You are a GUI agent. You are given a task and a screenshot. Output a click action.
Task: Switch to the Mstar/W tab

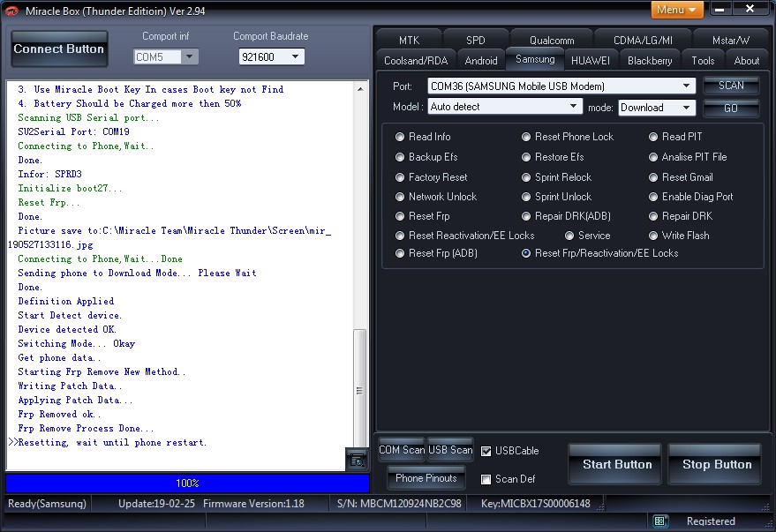pyautogui.click(x=731, y=40)
